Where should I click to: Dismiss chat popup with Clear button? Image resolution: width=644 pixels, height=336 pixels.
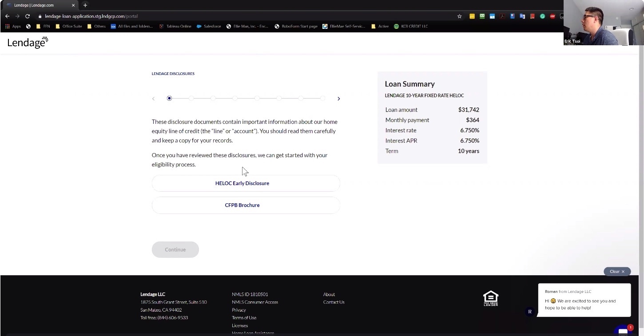point(617,272)
